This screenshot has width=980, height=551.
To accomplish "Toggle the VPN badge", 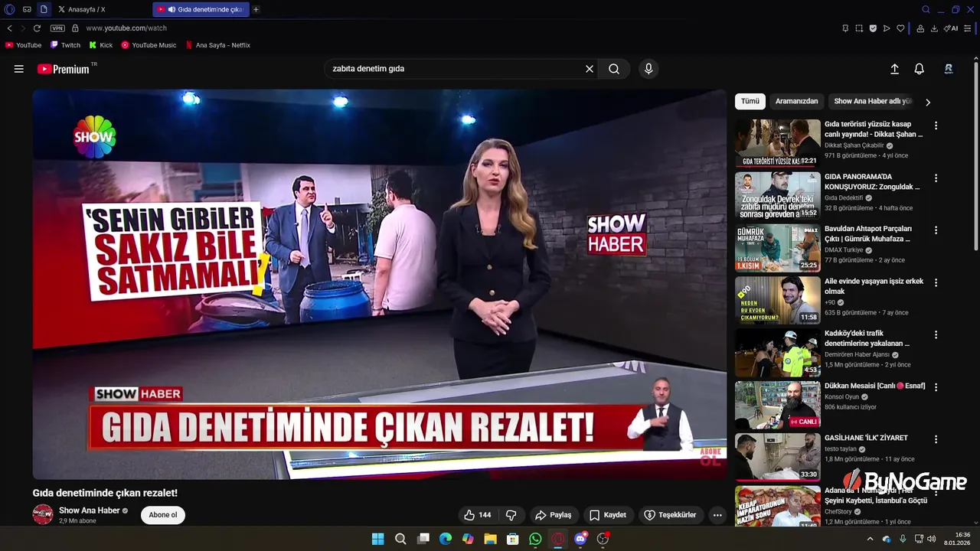I will click(57, 28).
